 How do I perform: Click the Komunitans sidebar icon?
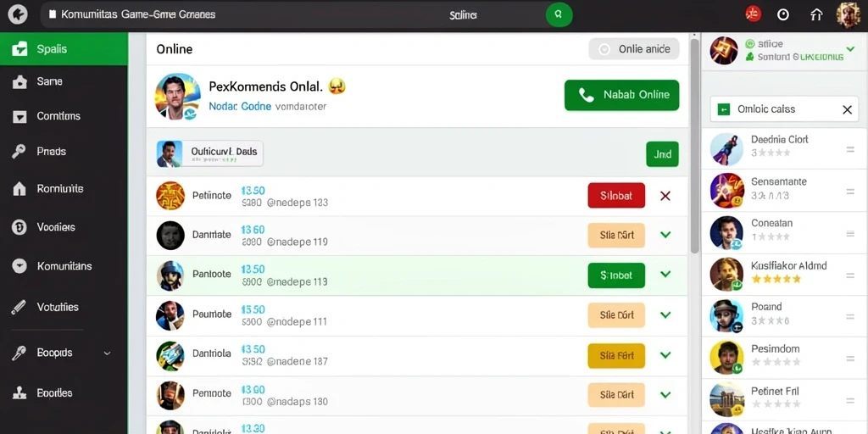[19, 266]
